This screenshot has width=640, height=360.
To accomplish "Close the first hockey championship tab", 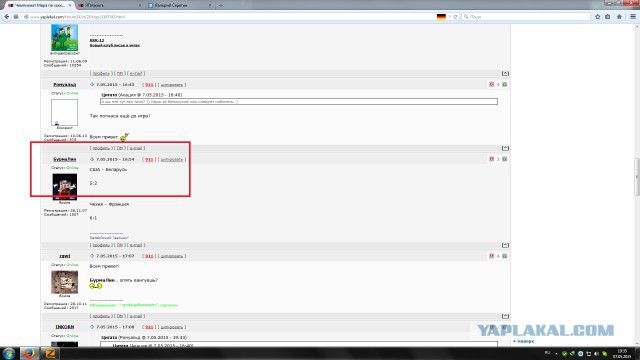I will [x=70, y=5].
